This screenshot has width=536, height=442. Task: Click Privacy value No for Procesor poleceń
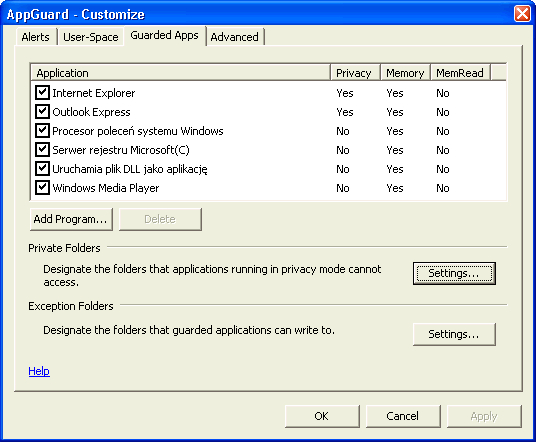pyautogui.click(x=343, y=131)
